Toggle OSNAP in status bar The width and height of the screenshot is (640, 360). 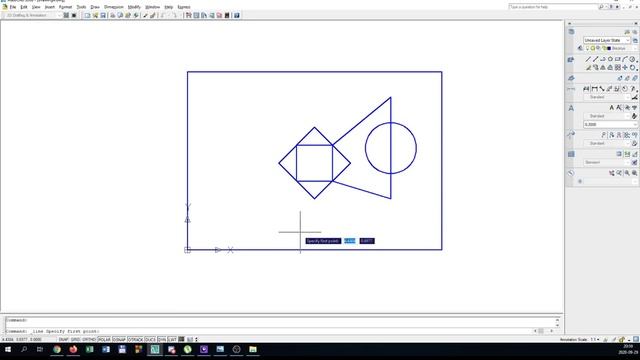(x=119, y=340)
